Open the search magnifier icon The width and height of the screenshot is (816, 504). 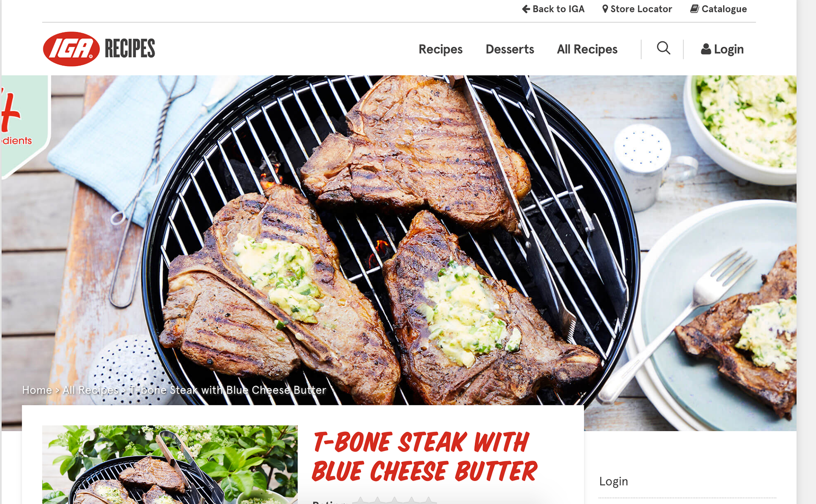point(663,48)
